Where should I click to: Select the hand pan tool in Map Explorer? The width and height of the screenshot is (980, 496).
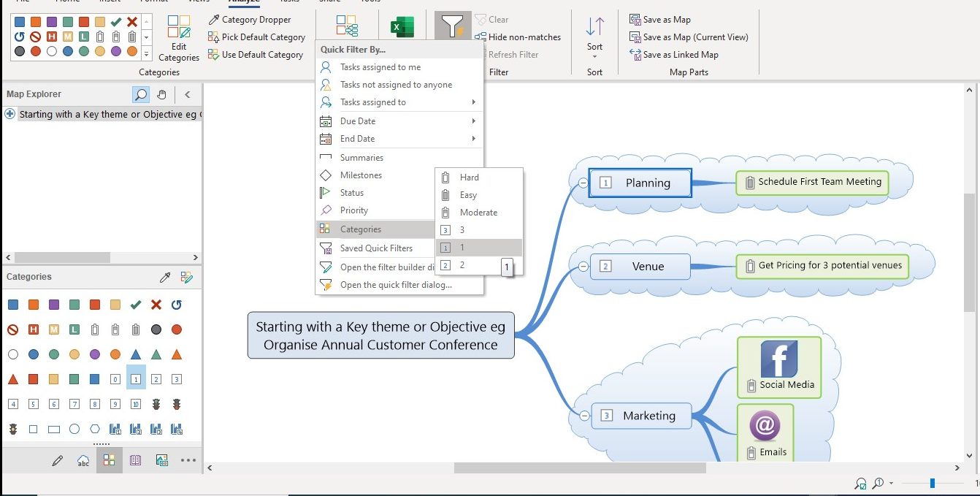(x=162, y=94)
